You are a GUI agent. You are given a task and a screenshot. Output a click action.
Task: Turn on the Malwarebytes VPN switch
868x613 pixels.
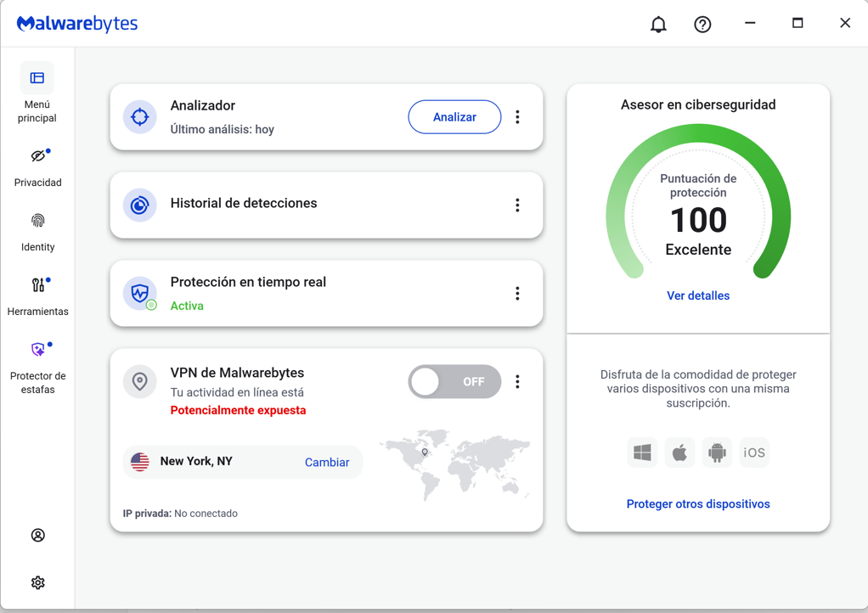coord(454,382)
